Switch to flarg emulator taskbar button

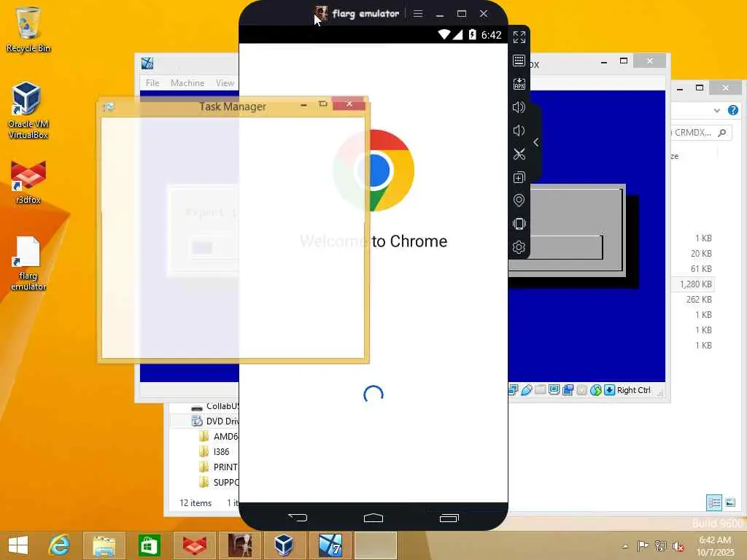[x=239, y=545]
